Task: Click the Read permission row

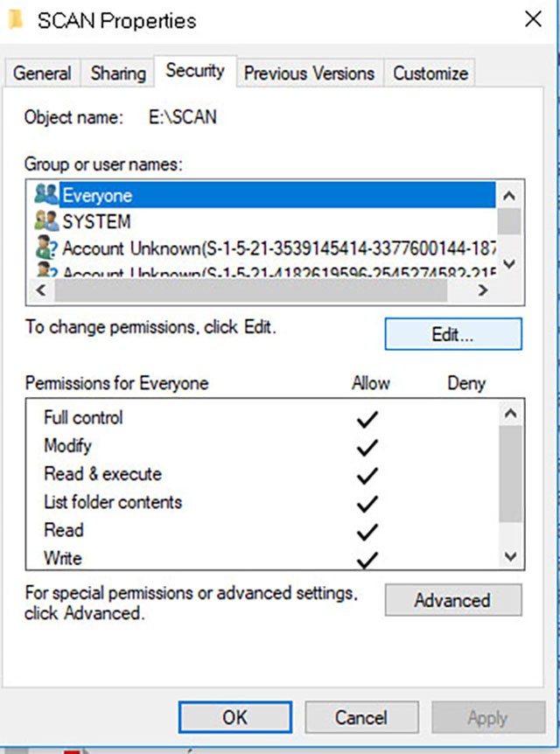Action: [x=262, y=530]
